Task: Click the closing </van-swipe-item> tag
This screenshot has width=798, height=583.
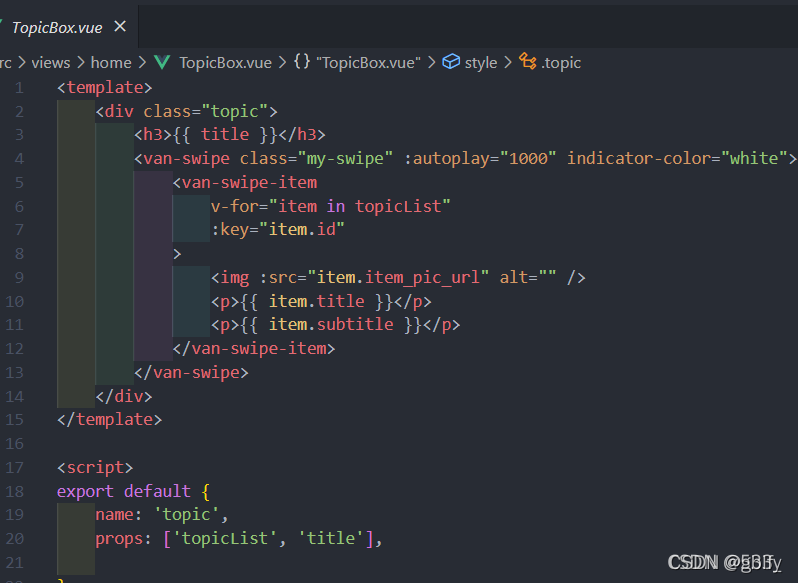Action: [254, 348]
